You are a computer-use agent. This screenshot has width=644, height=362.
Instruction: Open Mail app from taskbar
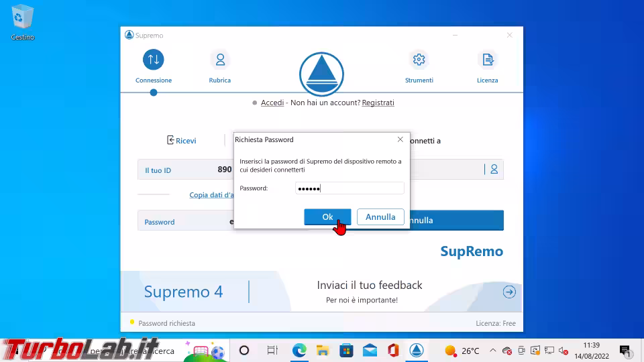click(370, 351)
